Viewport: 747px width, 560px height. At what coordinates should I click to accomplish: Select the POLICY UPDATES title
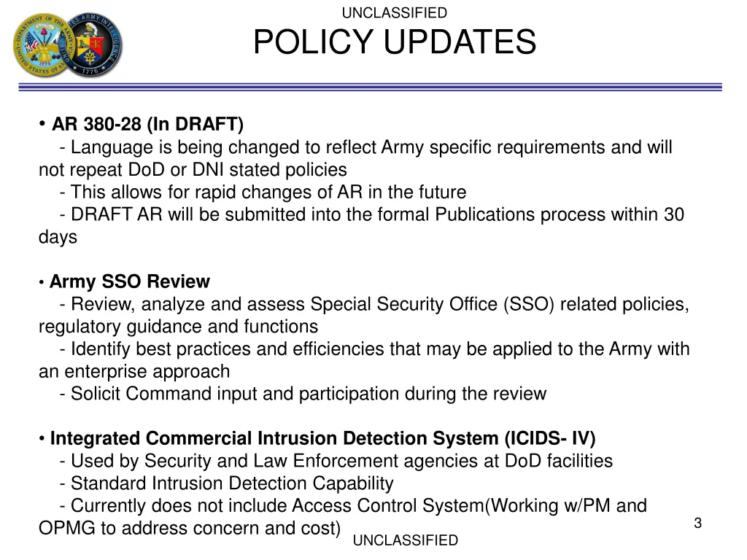[395, 42]
